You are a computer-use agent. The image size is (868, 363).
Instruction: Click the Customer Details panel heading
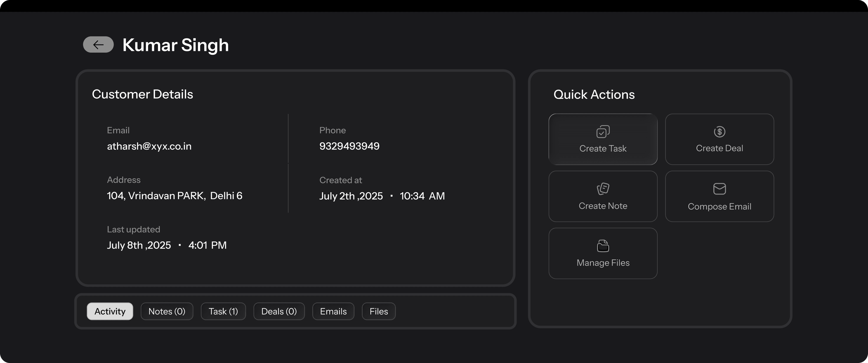[143, 94]
